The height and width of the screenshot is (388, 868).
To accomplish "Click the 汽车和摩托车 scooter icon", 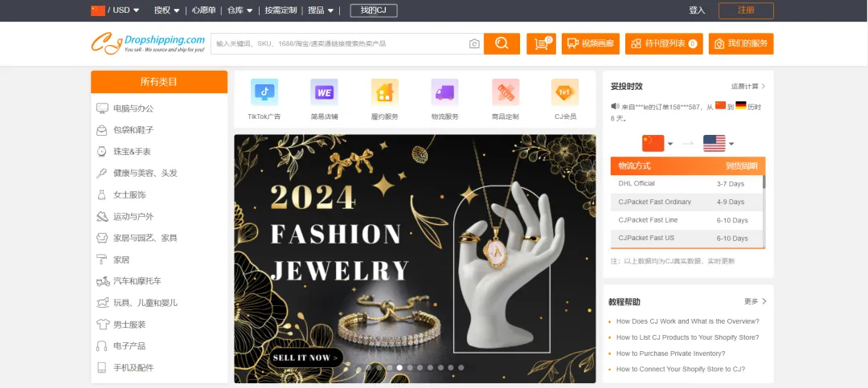I will point(103,281).
